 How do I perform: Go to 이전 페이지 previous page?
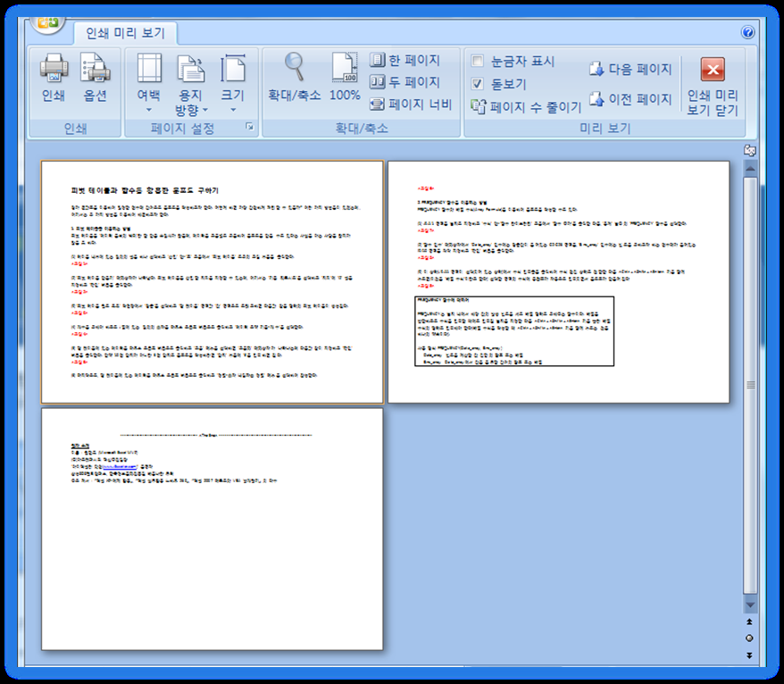click(x=630, y=99)
